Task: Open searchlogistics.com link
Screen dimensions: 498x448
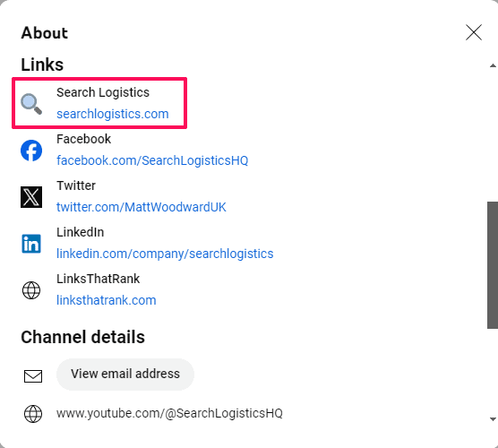Action: pyautogui.click(x=113, y=114)
